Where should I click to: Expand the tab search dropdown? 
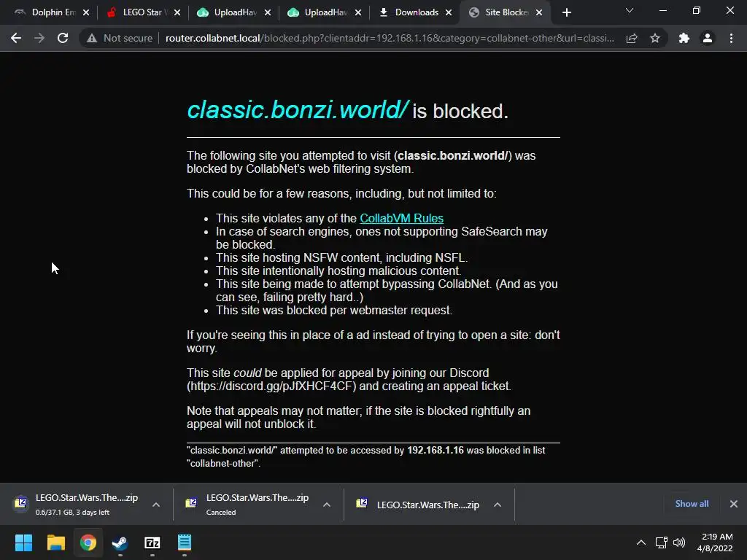click(x=630, y=10)
